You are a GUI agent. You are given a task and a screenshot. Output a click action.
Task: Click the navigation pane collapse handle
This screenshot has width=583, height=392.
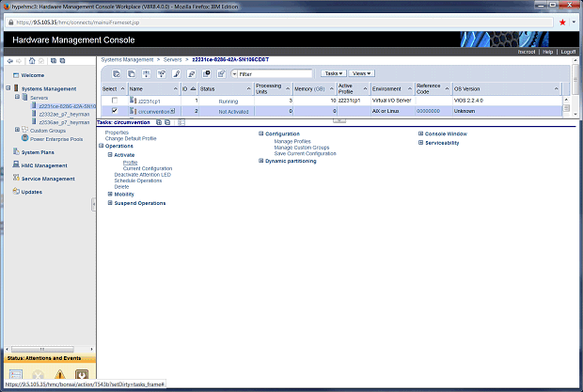click(x=93, y=204)
